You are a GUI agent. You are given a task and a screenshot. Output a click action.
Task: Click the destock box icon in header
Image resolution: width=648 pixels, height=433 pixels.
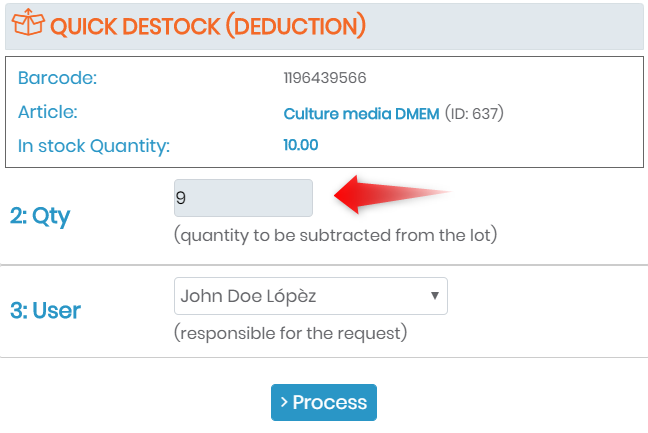pyautogui.click(x=28, y=22)
